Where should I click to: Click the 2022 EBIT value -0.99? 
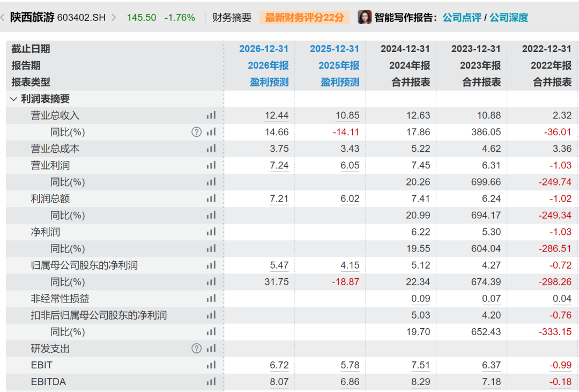pyautogui.click(x=561, y=365)
